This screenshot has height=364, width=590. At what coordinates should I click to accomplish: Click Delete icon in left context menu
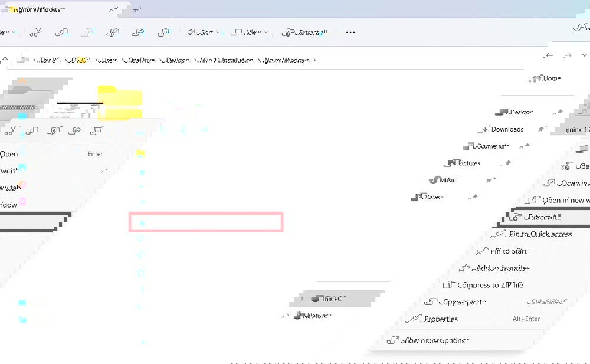point(97,130)
